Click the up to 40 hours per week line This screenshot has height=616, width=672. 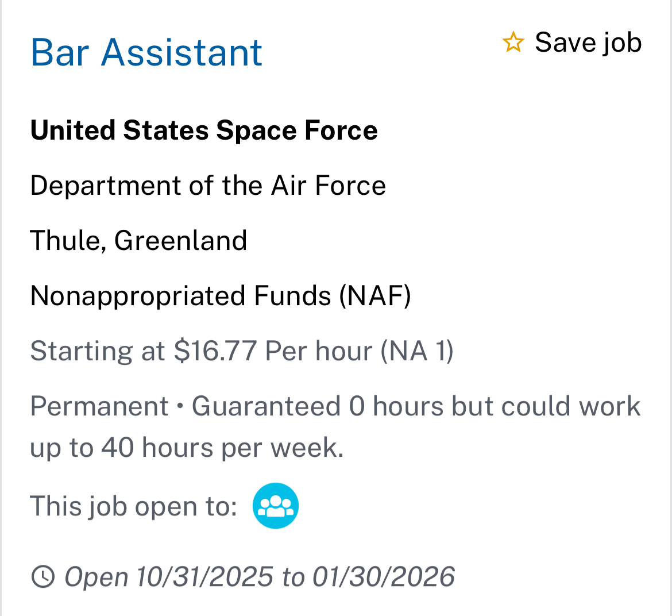(187, 448)
